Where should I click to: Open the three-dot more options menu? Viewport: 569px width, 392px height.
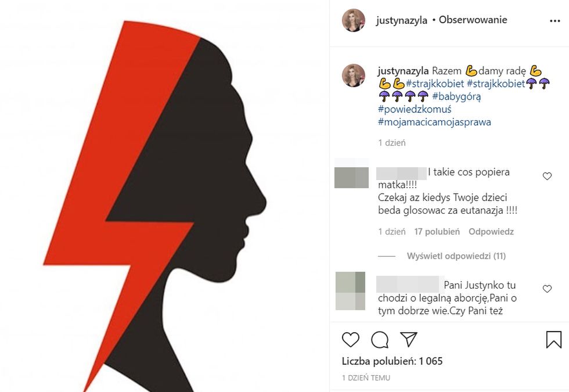[x=555, y=21]
